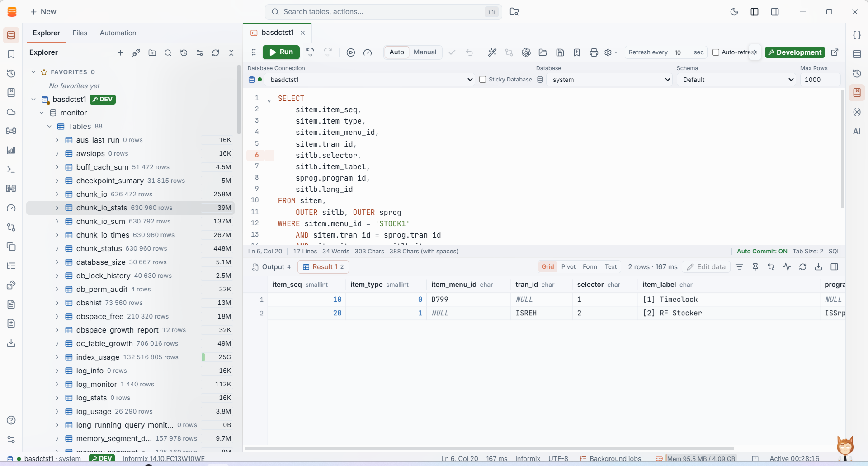Viewport: 868px width, 466px height.
Task: Click the green Run button
Action: 281,52
